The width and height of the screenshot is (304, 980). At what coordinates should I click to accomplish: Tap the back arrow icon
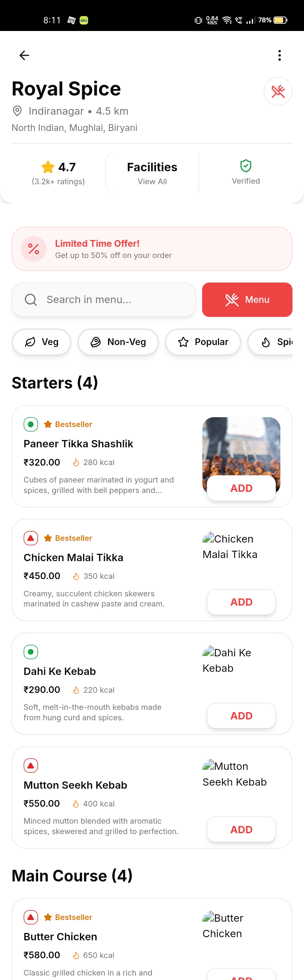point(24,55)
